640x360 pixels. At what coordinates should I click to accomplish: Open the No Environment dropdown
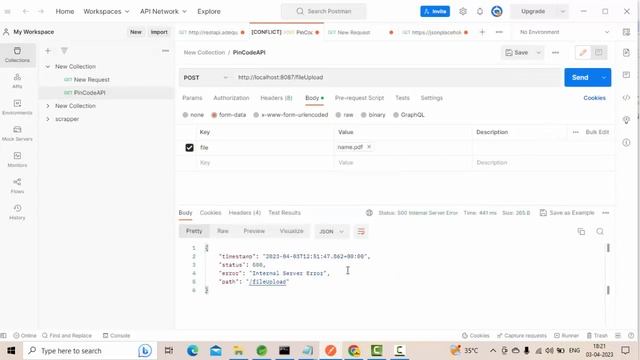coord(565,32)
